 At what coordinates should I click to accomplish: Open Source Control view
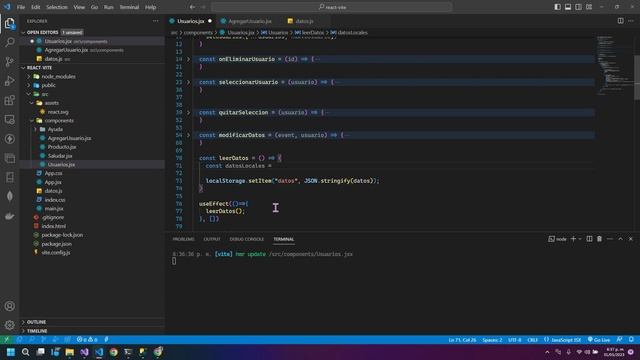(9, 62)
